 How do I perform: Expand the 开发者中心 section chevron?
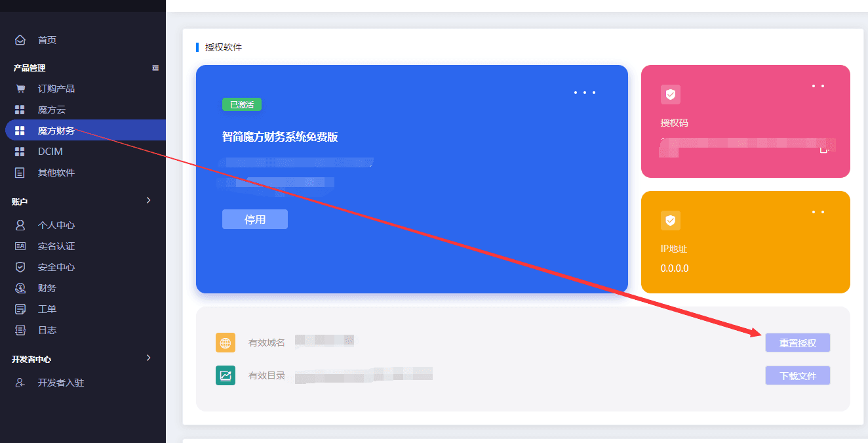pyautogui.click(x=149, y=358)
